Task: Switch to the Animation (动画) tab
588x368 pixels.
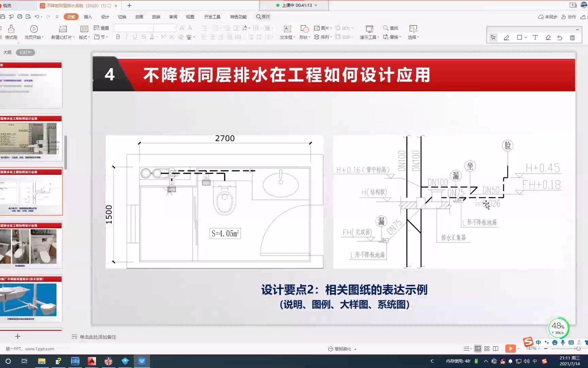Action: tap(139, 17)
